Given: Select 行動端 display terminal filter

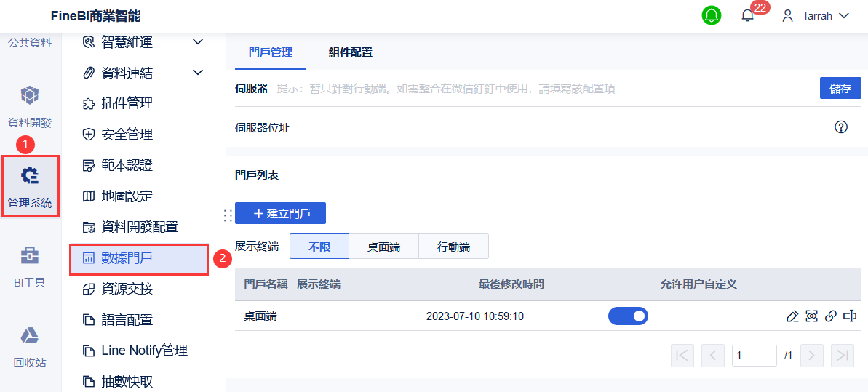Looking at the screenshot, I should click(454, 247).
